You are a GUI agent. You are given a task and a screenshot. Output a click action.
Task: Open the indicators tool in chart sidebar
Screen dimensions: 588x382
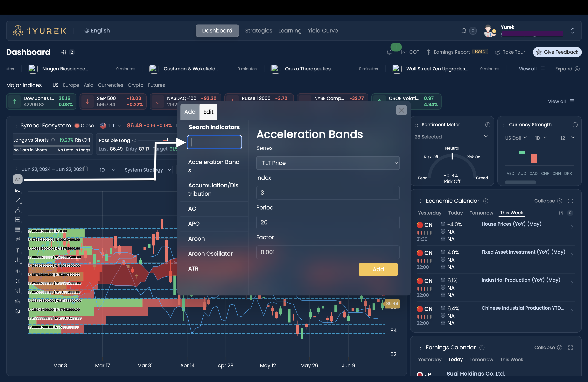(17, 179)
